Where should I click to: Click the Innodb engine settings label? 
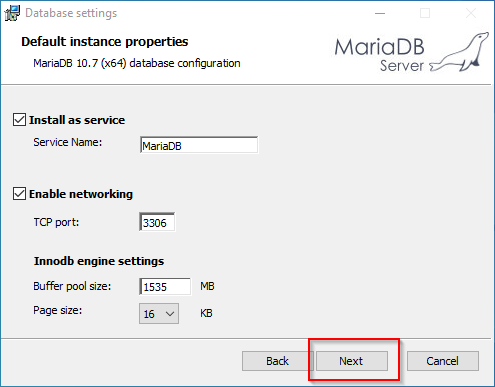(99, 261)
